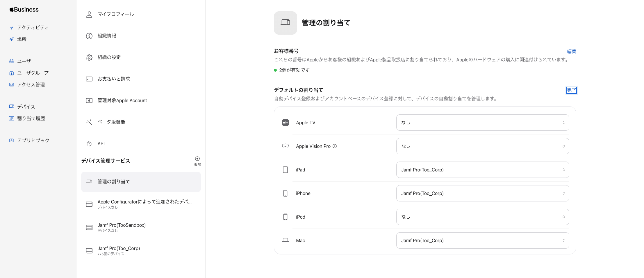Select 組織の設定 in the settings menu
Screen dimensions: 644x278
109,57
